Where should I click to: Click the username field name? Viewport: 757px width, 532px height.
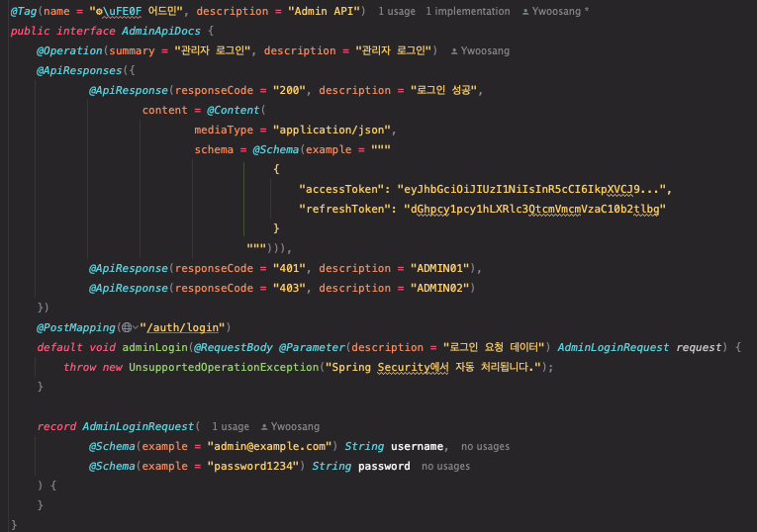click(x=418, y=446)
